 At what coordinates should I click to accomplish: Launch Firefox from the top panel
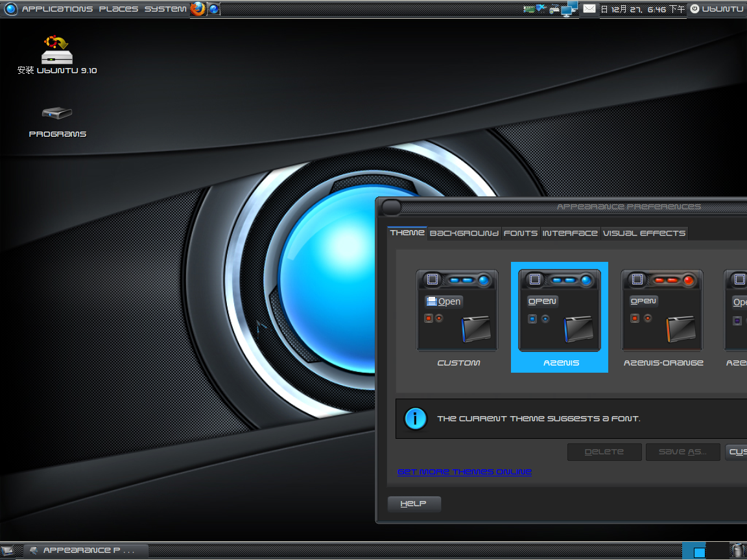(x=199, y=9)
